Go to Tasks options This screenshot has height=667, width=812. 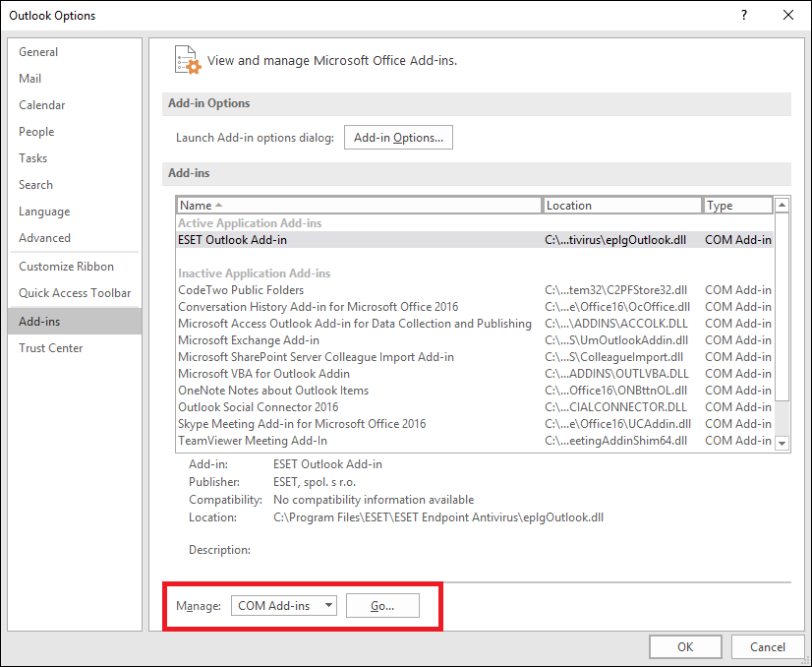75,158
